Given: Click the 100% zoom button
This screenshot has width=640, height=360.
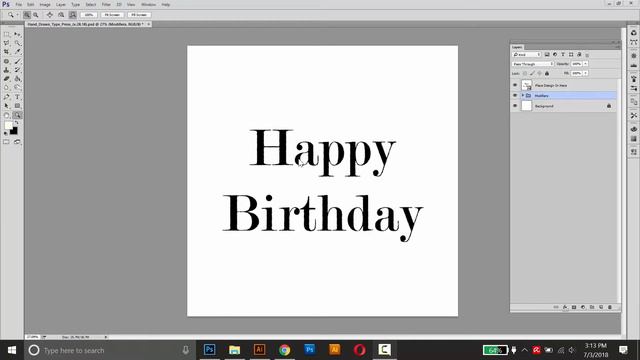Looking at the screenshot, I should click(89, 15).
